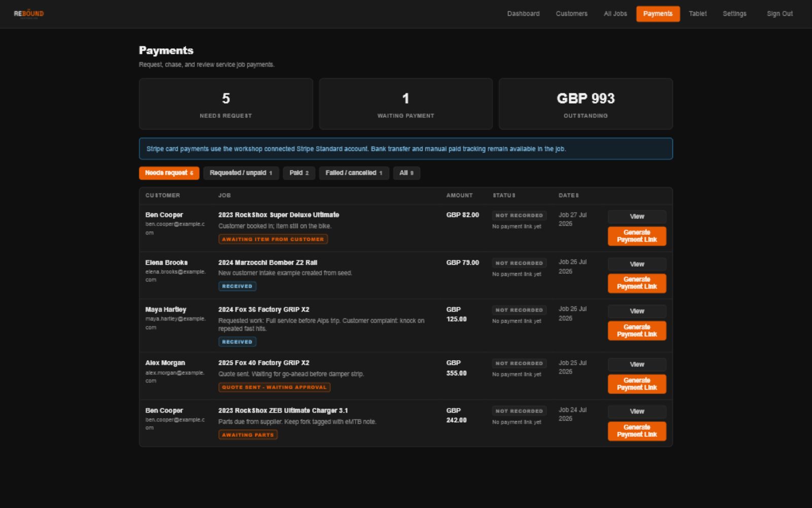
Task: Click the Received badge on Elena Brooks row
Action: click(x=237, y=287)
